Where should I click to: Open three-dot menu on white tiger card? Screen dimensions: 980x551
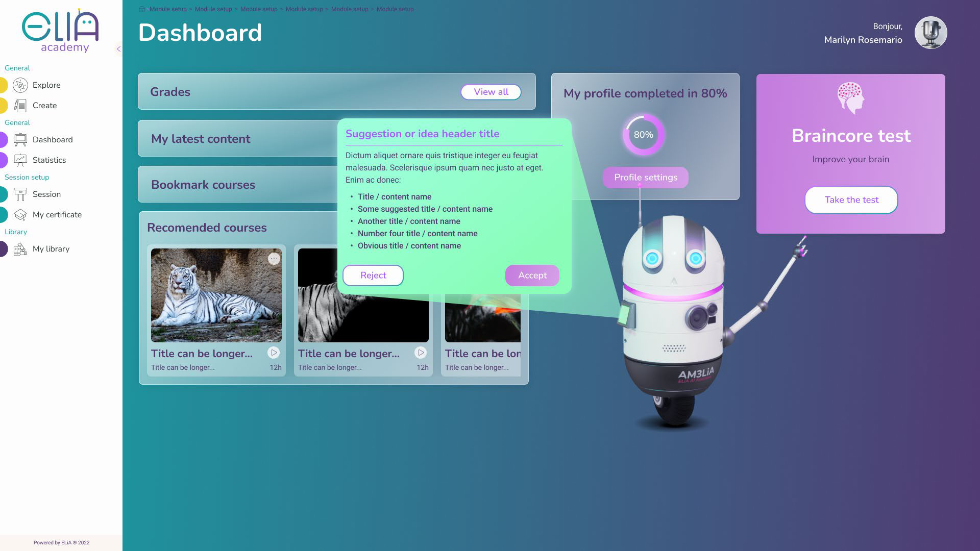(x=274, y=259)
